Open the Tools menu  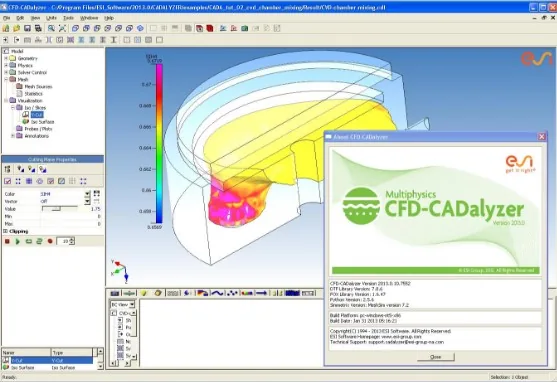click(68, 18)
